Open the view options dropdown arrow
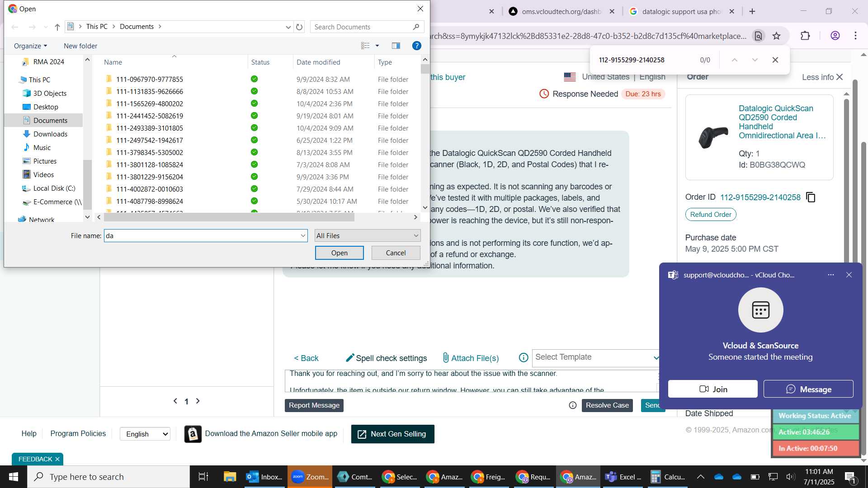The height and width of the screenshot is (488, 868). click(377, 46)
